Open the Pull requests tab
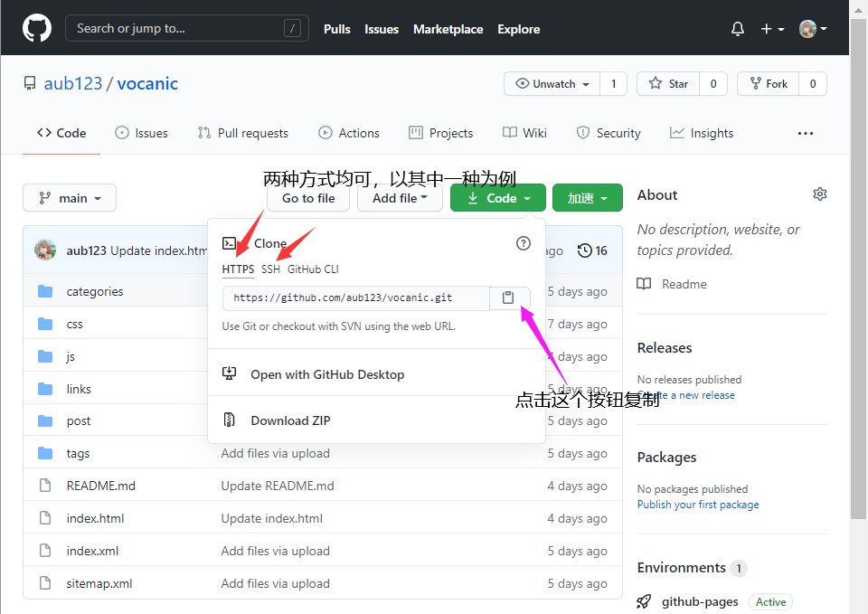Viewport: 868px width, 614px height. pyautogui.click(x=242, y=133)
